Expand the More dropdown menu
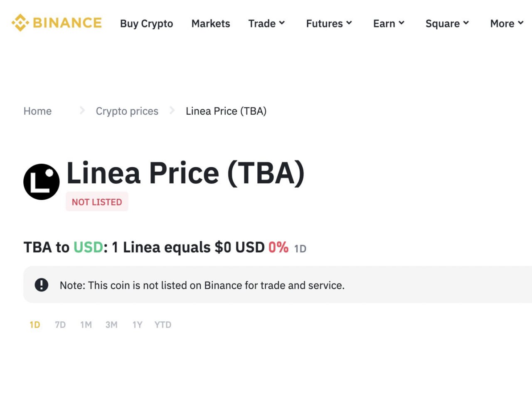 tap(507, 23)
